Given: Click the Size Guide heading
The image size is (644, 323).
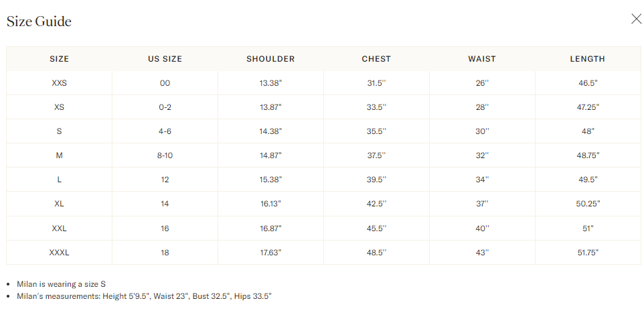Looking at the screenshot, I should click(39, 21).
